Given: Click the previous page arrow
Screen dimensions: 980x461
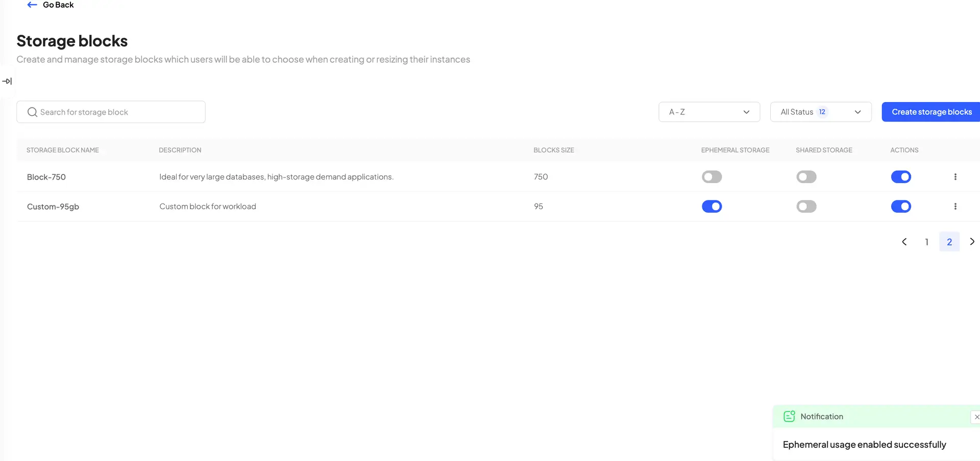Looking at the screenshot, I should (x=904, y=241).
